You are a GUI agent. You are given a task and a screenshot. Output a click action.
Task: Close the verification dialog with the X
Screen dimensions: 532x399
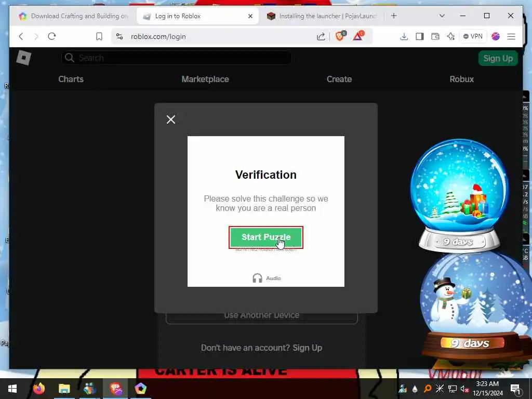click(171, 119)
